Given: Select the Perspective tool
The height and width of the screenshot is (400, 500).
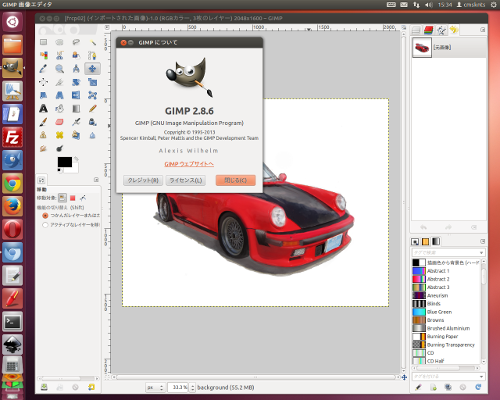Looking at the screenshot, I should tap(60, 95).
